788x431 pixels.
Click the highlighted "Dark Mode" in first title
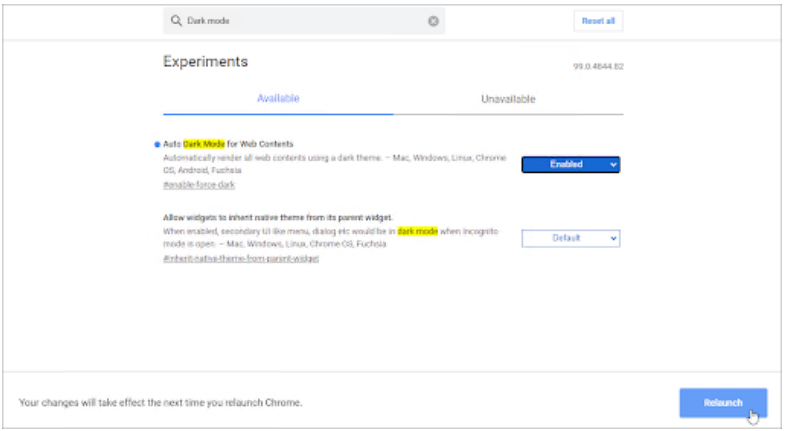[204, 144]
